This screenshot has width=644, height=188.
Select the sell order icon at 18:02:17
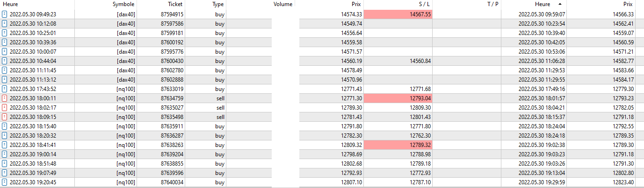tap(5, 108)
